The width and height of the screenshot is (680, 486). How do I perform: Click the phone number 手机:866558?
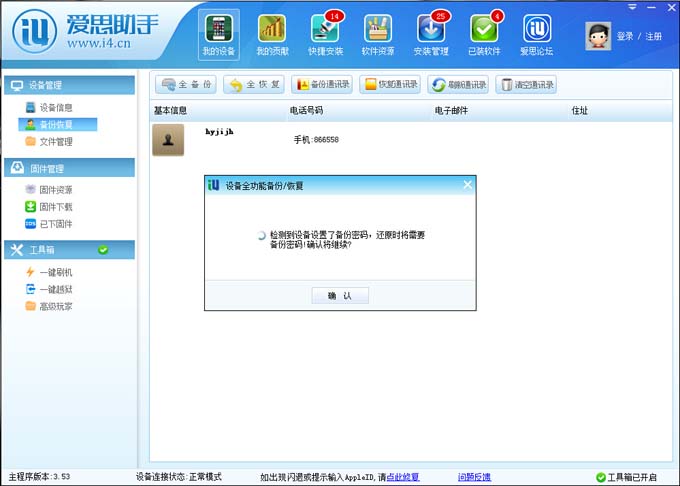tap(316, 140)
